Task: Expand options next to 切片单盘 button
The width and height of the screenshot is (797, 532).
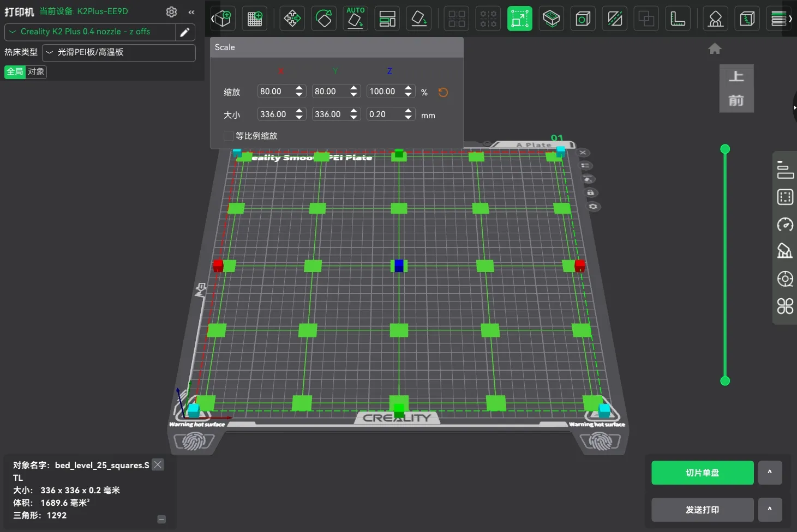Action: tap(770, 473)
